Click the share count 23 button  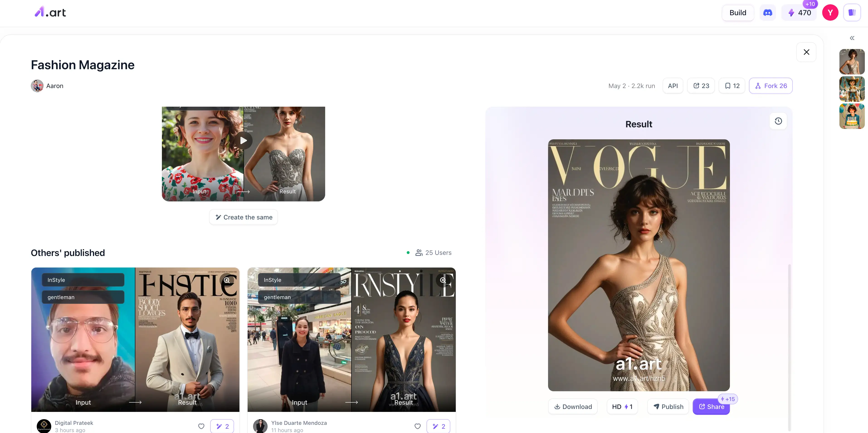(x=701, y=86)
